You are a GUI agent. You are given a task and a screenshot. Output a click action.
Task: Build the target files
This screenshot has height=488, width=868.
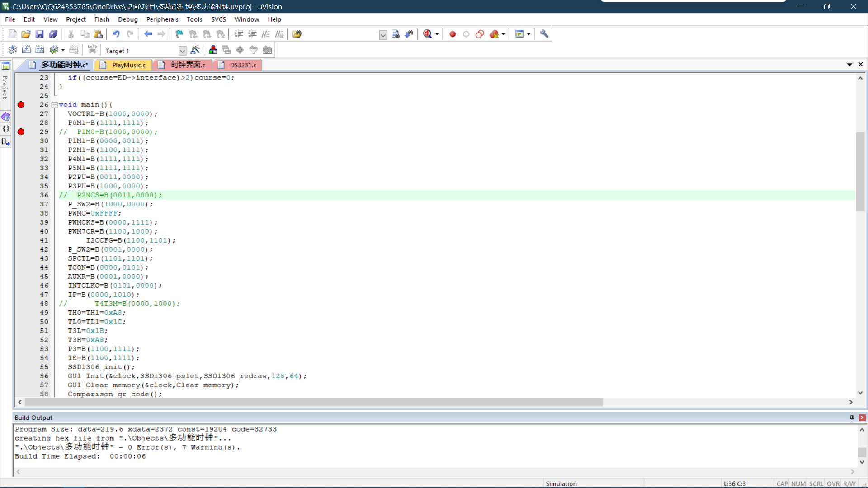pos(26,50)
